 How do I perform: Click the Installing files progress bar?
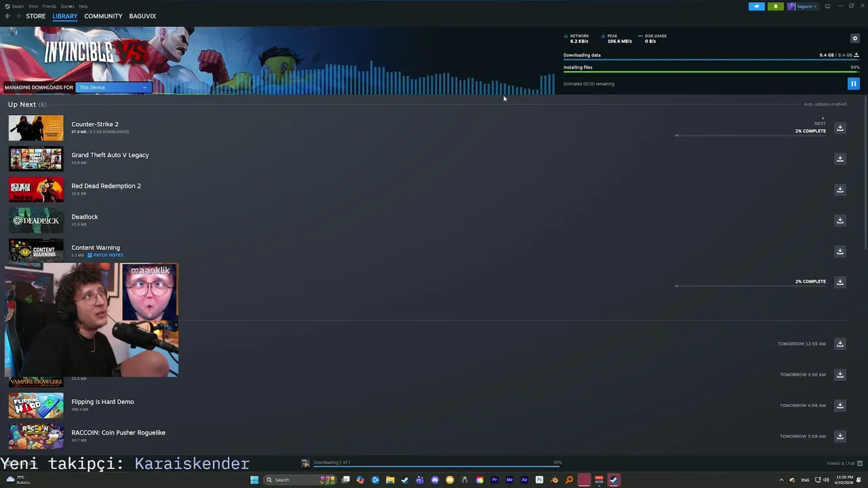click(x=711, y=71)
